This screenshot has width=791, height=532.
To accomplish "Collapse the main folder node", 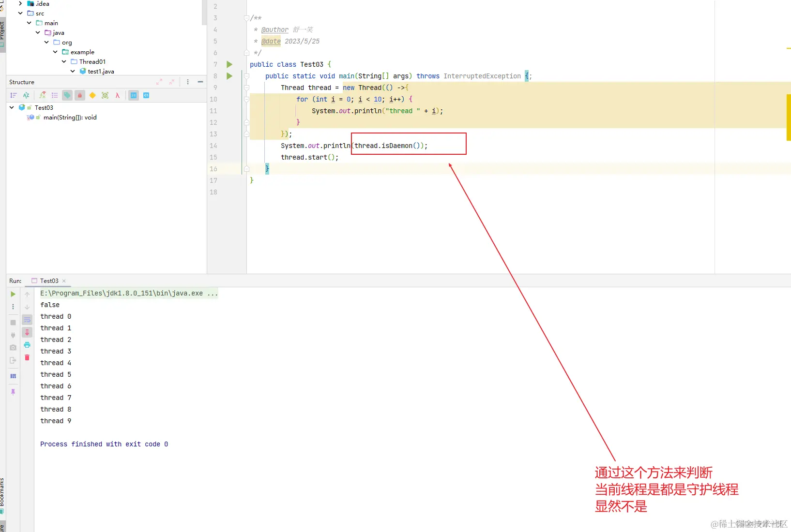I will pyautogui.click(x=29, y=23).
